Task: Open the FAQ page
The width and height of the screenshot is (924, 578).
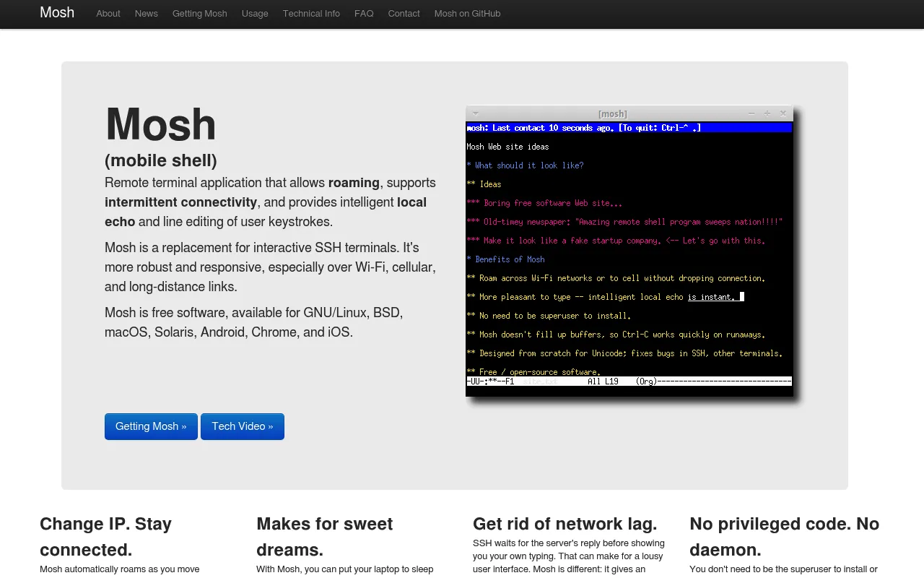Action: coord(364,14)
